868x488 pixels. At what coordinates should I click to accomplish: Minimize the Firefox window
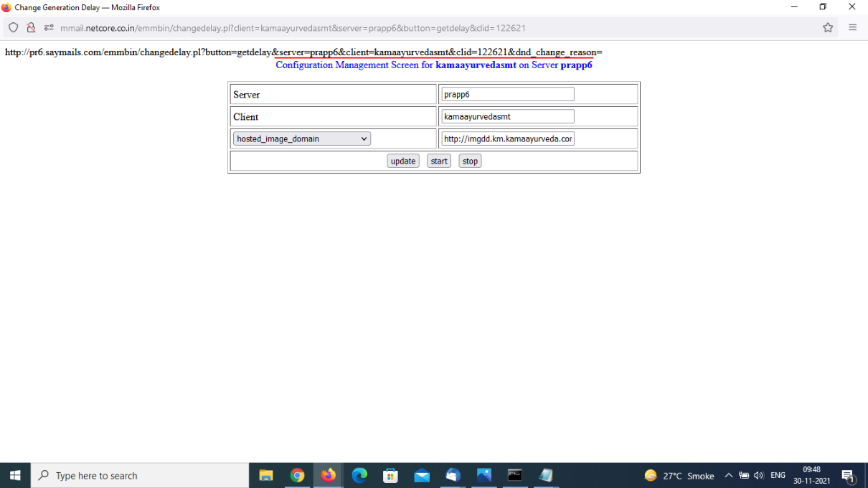(x=794, y=7)
